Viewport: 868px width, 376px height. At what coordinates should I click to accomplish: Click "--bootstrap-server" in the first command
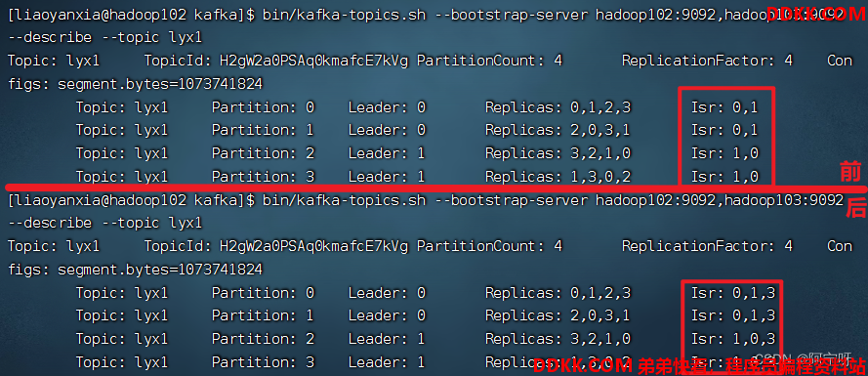coord(511,15)
